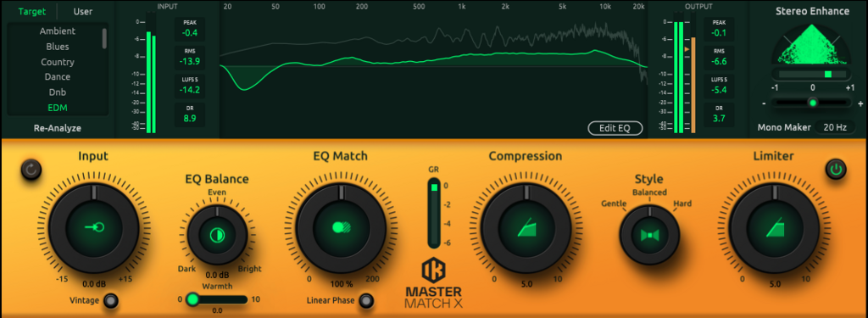Image resolution: width=868 pixels, height=318 pixels.
Task: Switch to the Target tab
Action: point(32,11)
